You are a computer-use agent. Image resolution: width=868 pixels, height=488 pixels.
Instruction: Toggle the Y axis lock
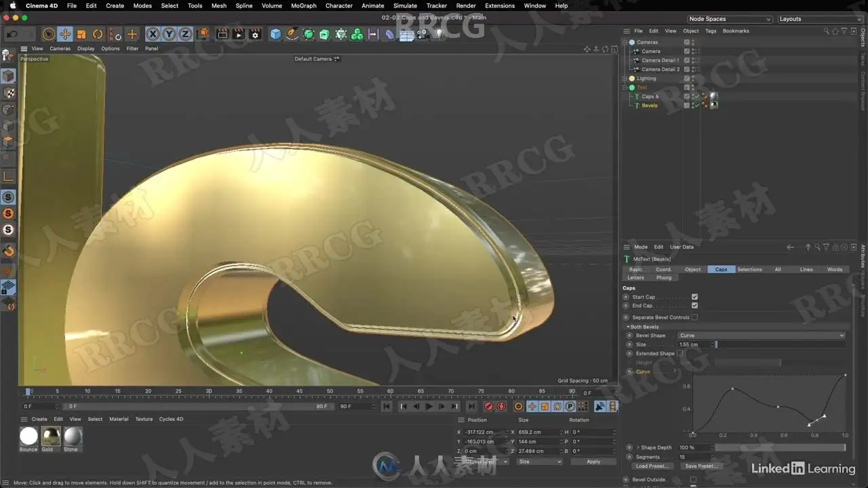(x=169, y=34)
